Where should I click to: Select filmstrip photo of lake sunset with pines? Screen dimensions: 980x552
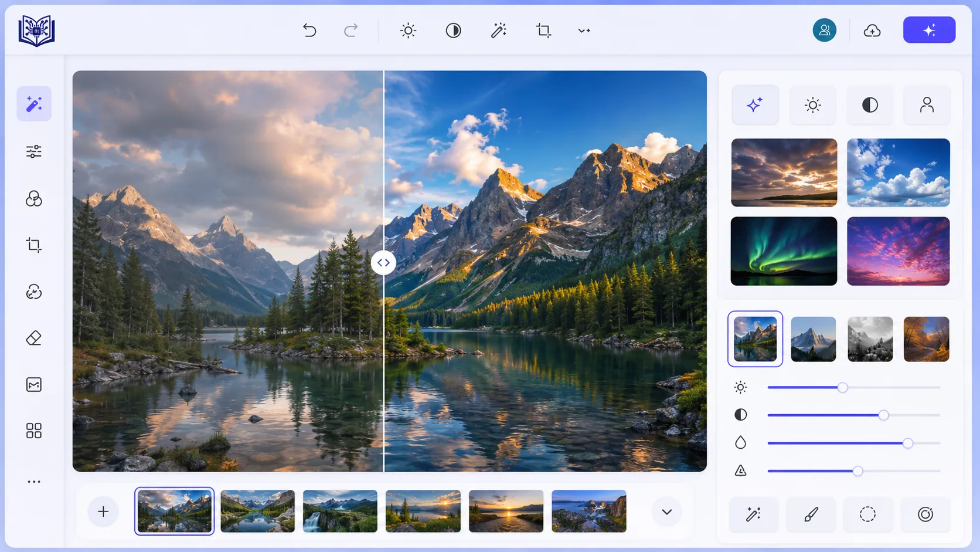click(x=423, y=511)
